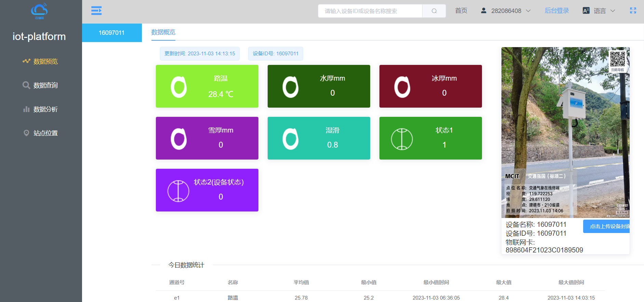
Task: Click the device ID search input field
Action: pyautogui.click(x=370, y=11)
